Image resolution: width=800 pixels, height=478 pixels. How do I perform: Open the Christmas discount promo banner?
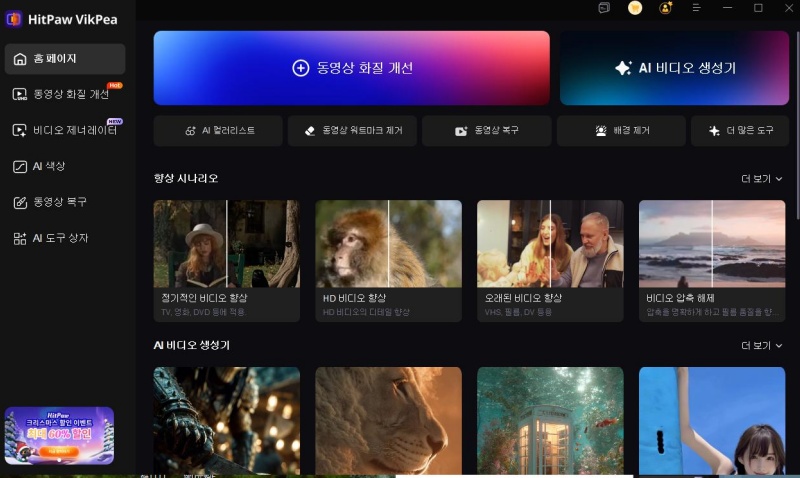tap(59, 435)
